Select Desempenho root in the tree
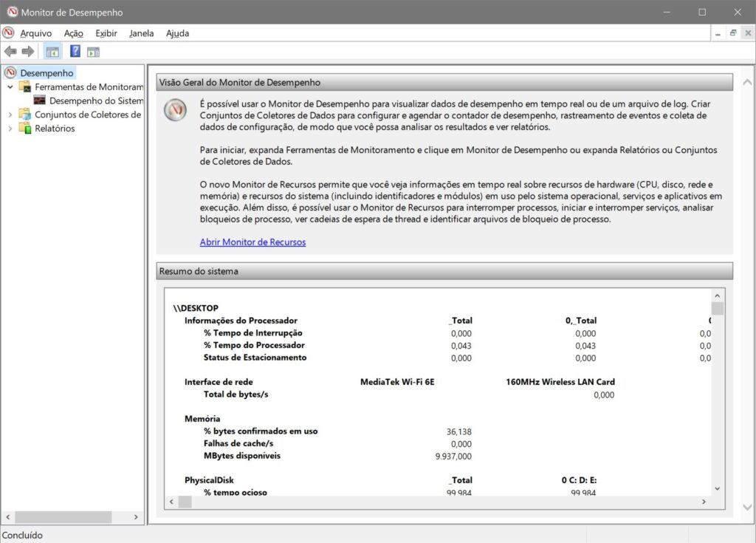 click(x=47, y=73)
